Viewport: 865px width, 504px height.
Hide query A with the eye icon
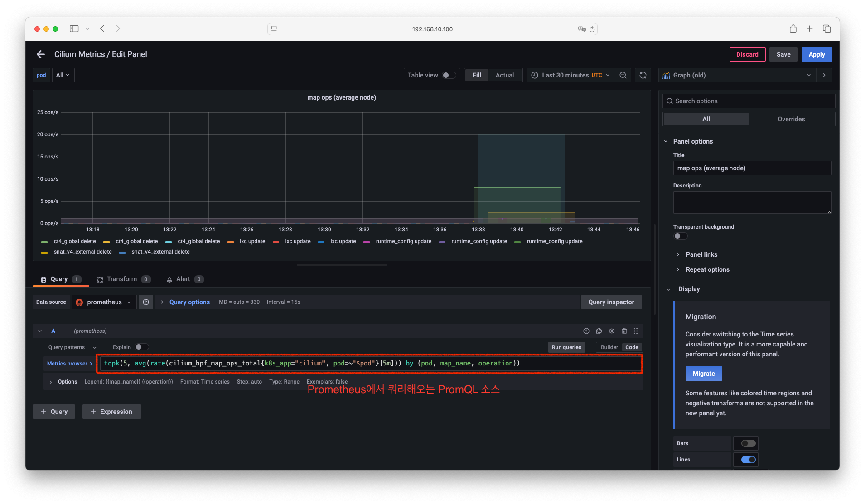point(612,331)
